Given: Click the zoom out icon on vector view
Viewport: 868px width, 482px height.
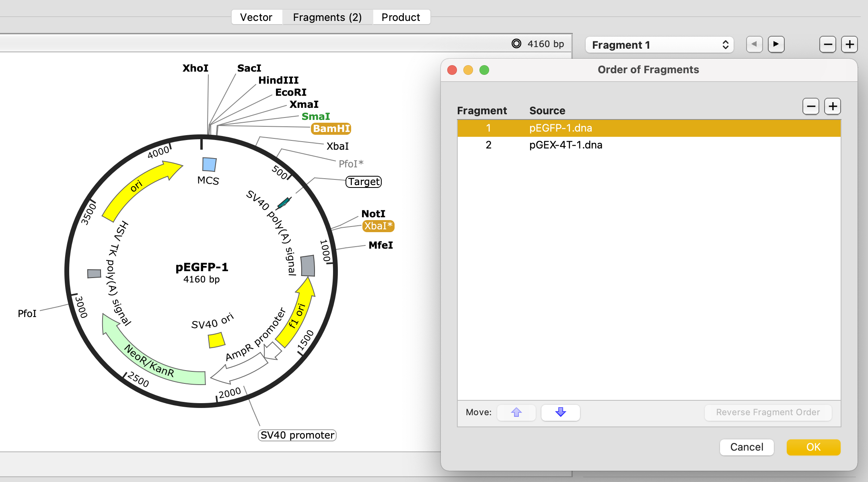Looking at the screenshot, I should [x=826, y=45].
